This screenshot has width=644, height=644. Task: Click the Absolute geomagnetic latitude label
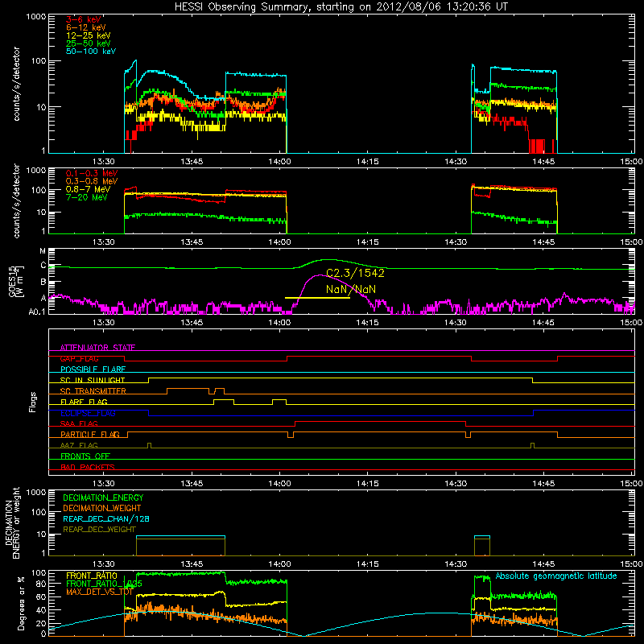[556, 576]
